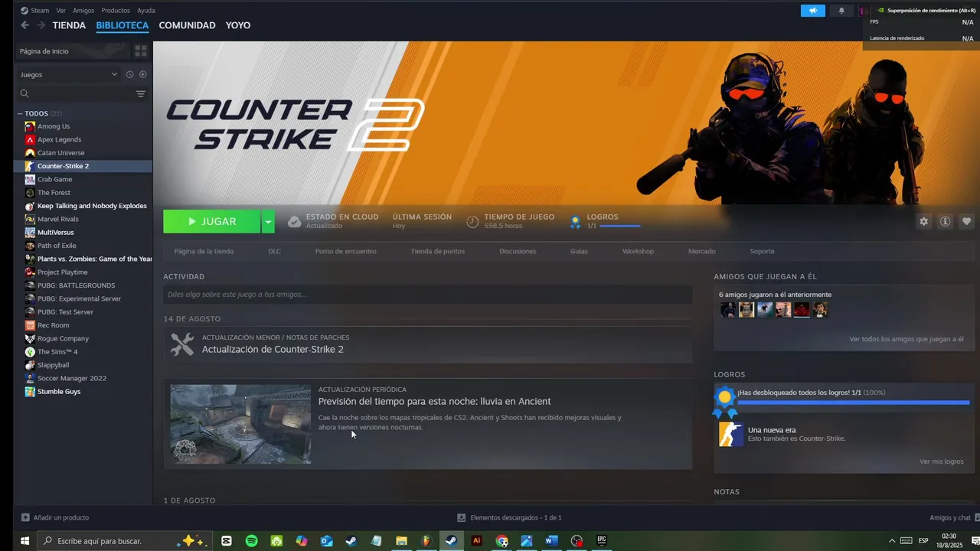Open Página de inicio button
This screenshot has height=551, width=980.
coord(73,51)
